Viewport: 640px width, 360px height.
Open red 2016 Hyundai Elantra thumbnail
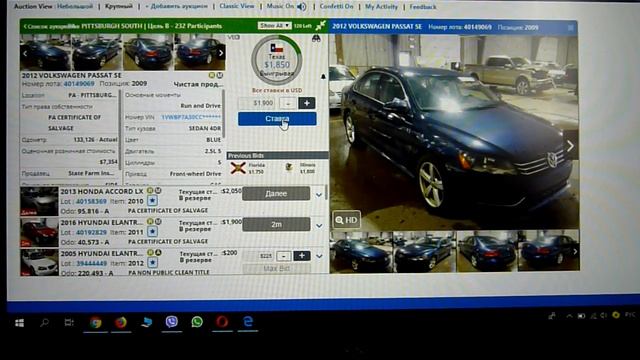coord(39,232)
